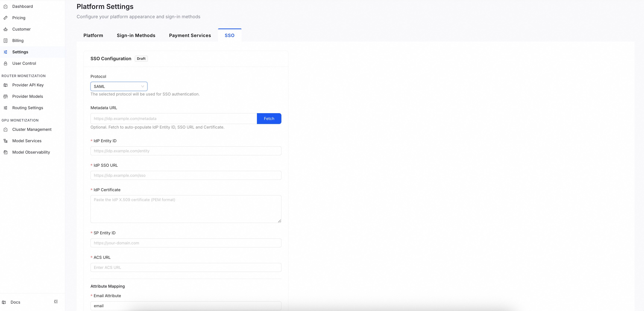Click the certificate textarea resize handle
This screenshot has width=644, height=311.
279,221
